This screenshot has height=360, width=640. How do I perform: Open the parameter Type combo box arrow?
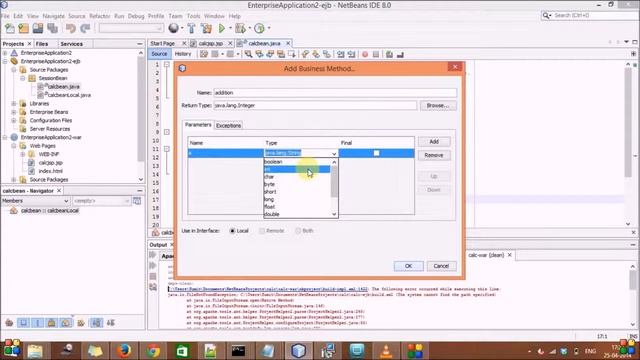[x=334, y=153]
